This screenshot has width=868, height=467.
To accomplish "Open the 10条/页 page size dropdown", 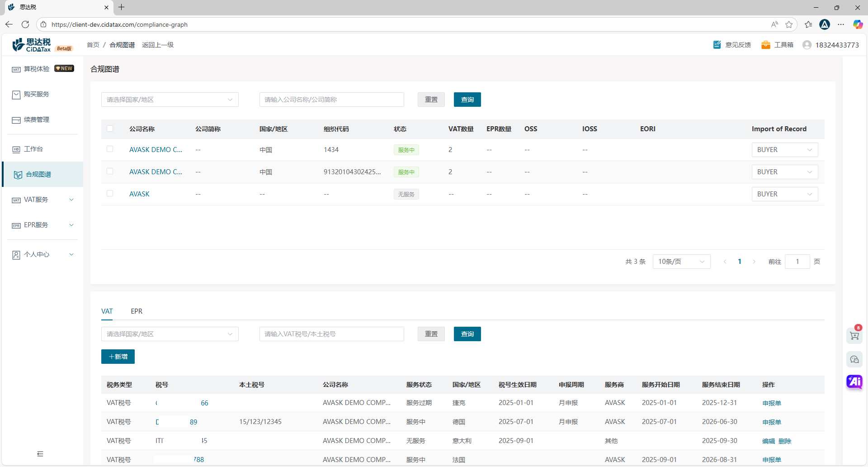I will (x=681, y=262).
